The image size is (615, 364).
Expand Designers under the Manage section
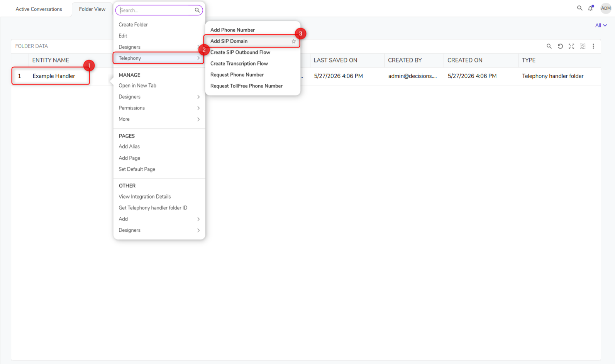159,97
